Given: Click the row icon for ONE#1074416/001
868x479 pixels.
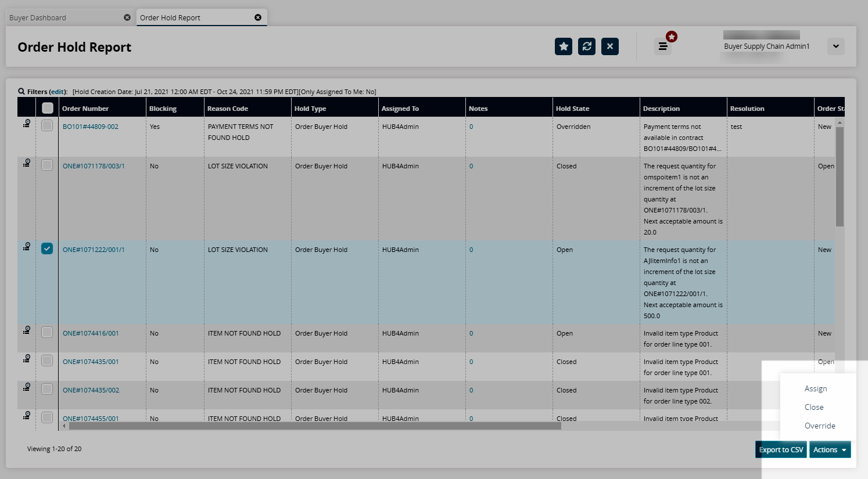Looking at the screenshot, I should [27, 330].
